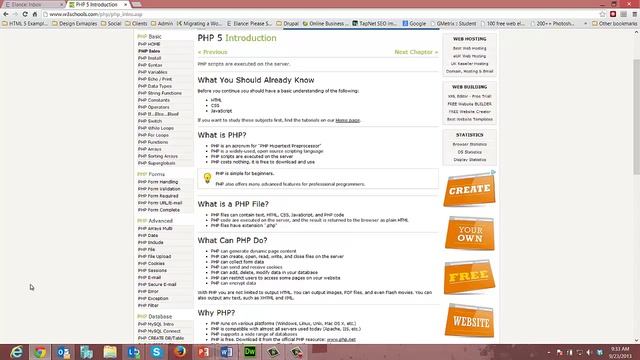Open the Drupal bookmark folder
The image size is (640, 360).
(x=287, y=24)
